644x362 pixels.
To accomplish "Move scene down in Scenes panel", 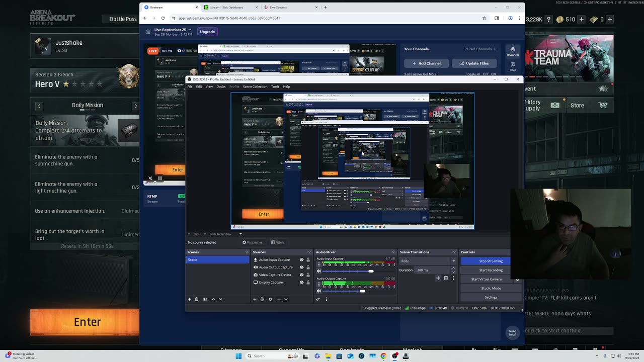I will point(220,299).
